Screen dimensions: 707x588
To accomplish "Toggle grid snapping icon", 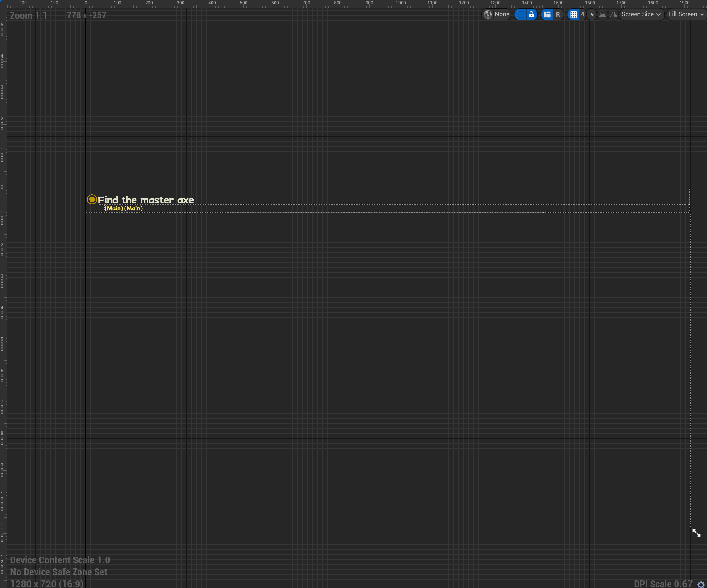I will coord(573,14).
